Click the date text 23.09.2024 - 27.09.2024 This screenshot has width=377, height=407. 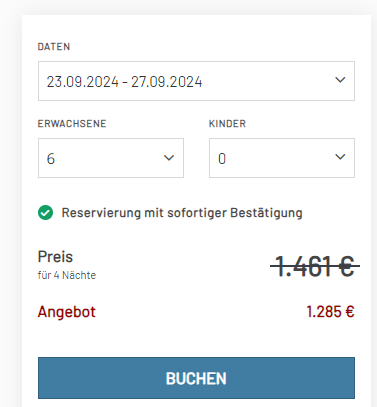pos(124,82)
